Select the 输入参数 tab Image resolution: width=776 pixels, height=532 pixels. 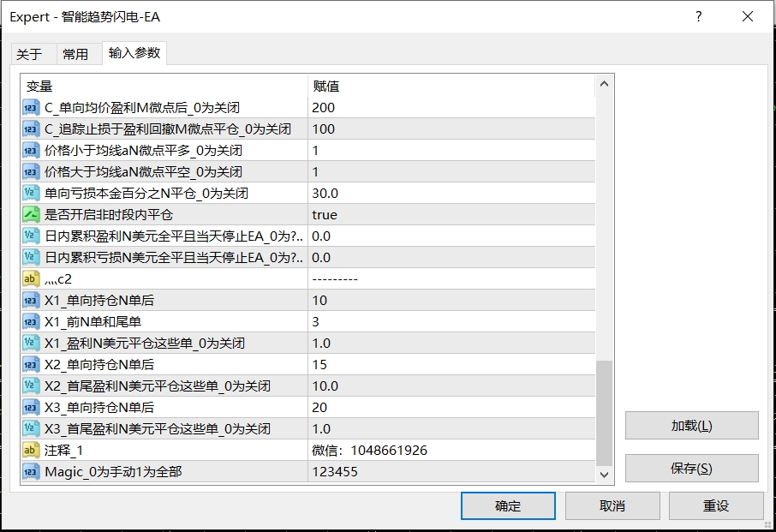[134, 53]
